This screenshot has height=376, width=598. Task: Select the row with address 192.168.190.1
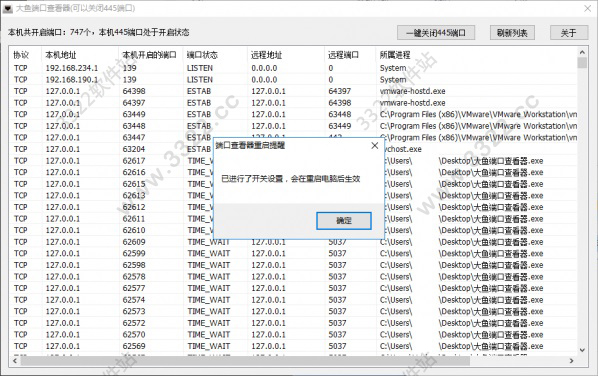[293, 80]
